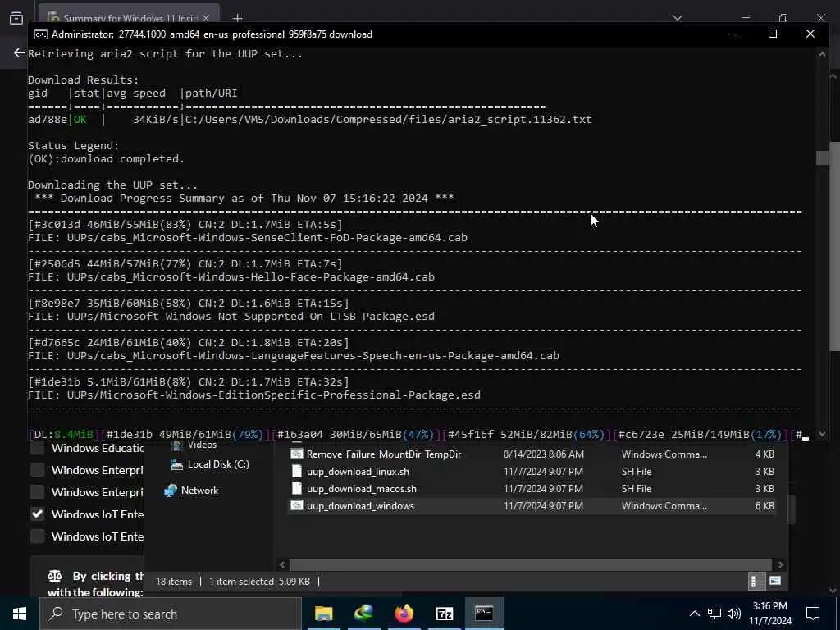Go back using browser back arrow
Screen dimensions: 840x630
point(20,52)
